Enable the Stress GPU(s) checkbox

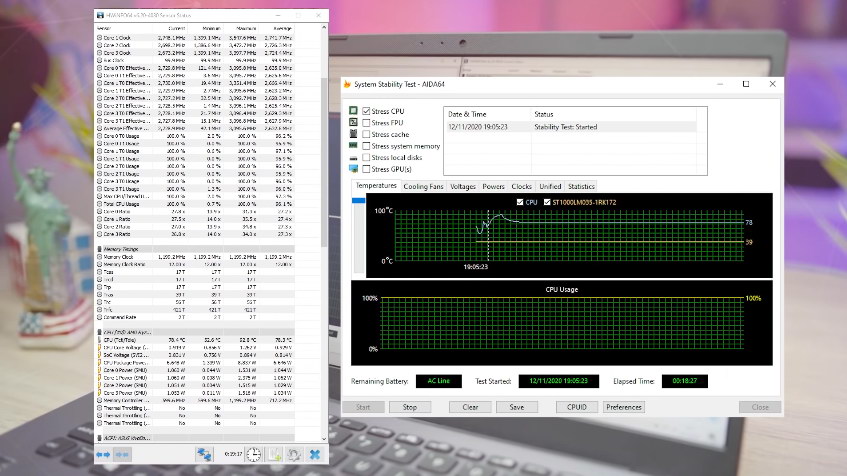[367, 169]
